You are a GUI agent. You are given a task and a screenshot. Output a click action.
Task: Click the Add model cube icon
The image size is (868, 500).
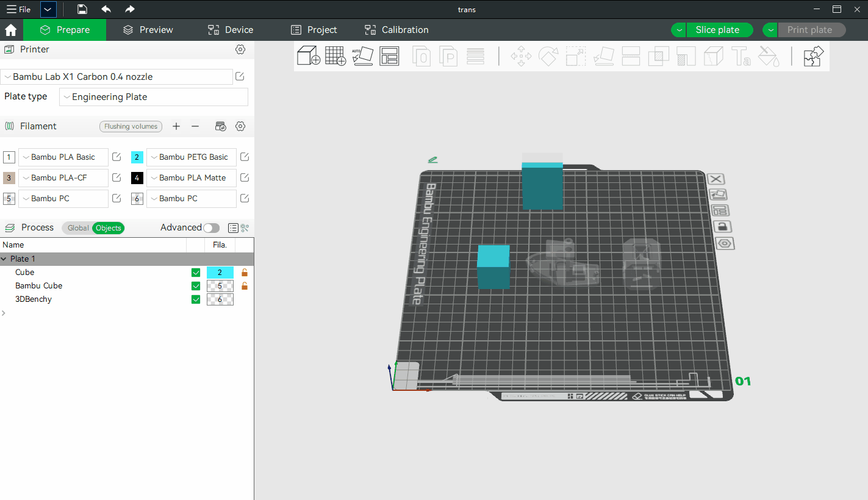coord(309,56)
